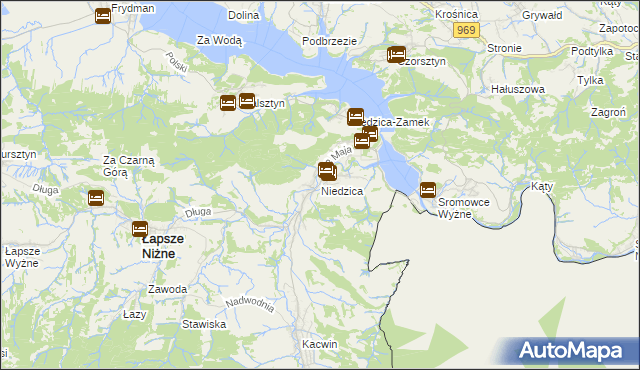Viewport: 640px width, 370px height.
Task: Click the hotel icon at Niedzica-Zamek label
Action: pos(356,117)
